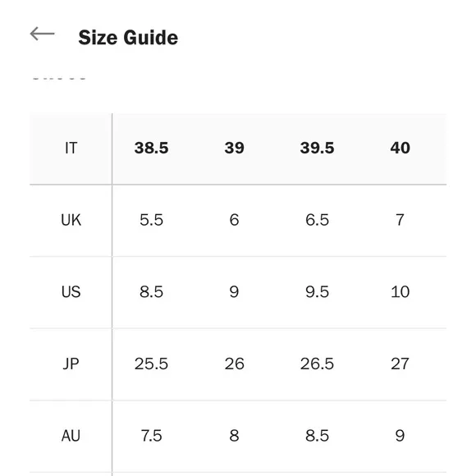Click AU size 8 cell

pyautogui.click(x=234, y=436)
